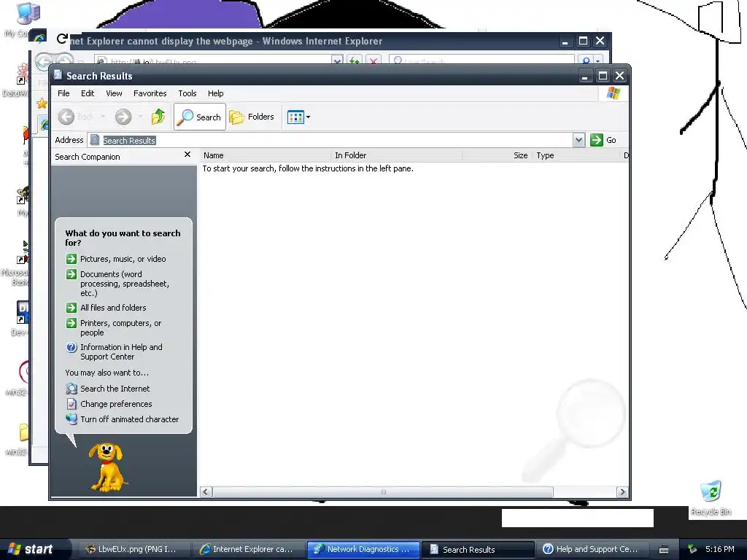Image resolution: width=747 pixels, height=560 pixels.
Task: Click the Search Results taskbar button
Action: point(478,549)
